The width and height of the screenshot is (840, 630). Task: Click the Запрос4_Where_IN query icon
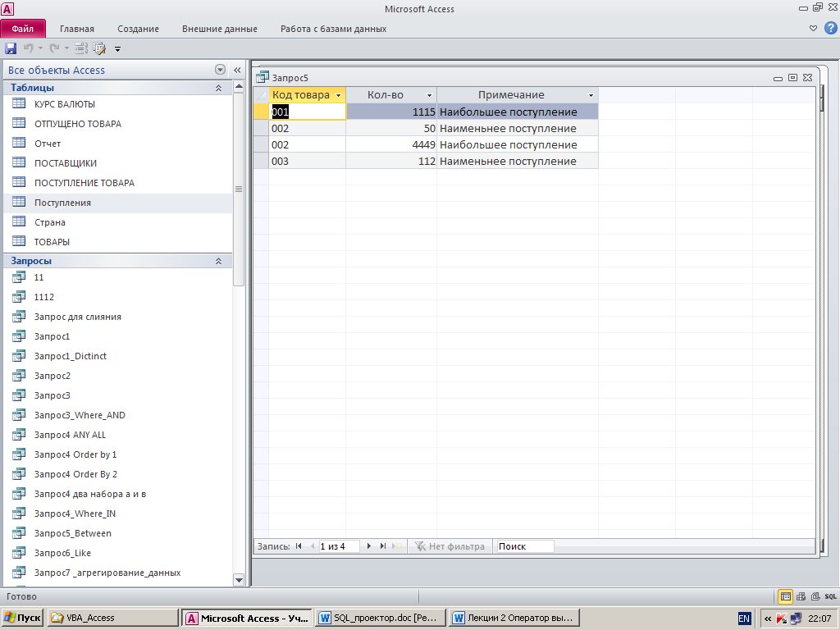point(19,513)
